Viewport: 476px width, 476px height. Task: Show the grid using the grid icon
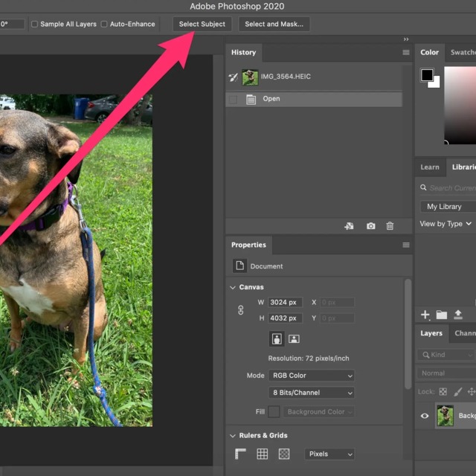click(x=263, y=454)
